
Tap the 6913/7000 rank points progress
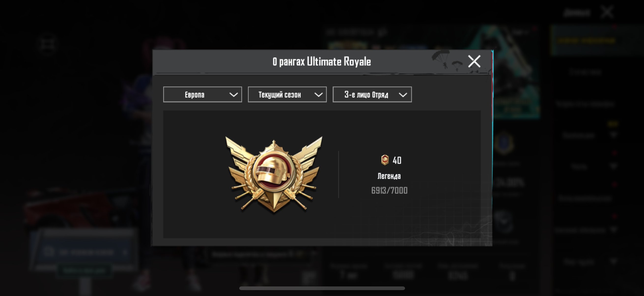click(x=389, y=191)
